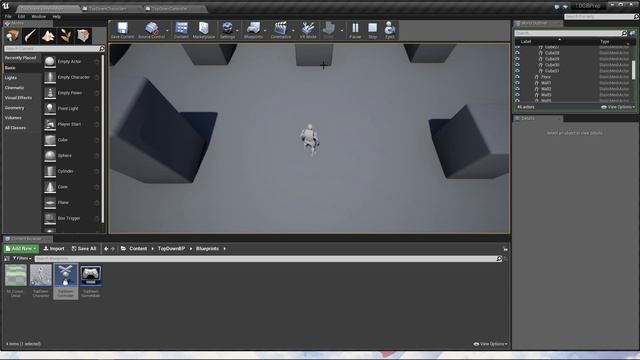Click the Plane shape icon

pyautogui.click(x=50, y=203)
